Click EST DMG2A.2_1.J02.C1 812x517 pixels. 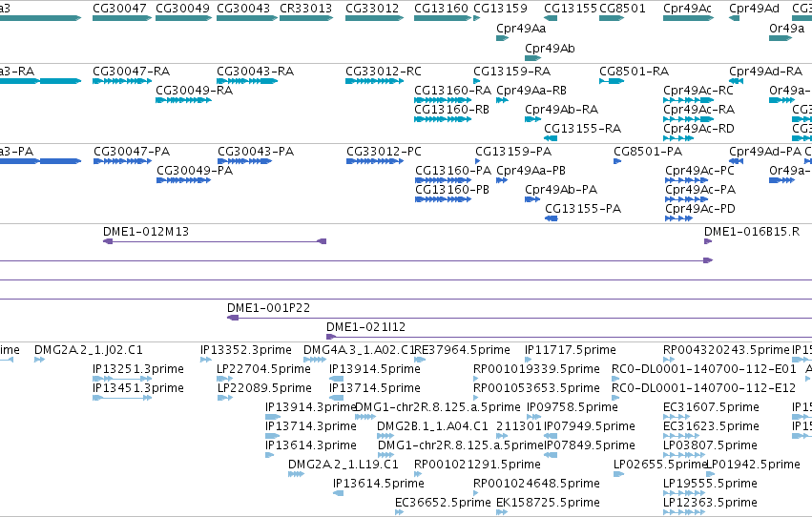click(x=39, y=360)
